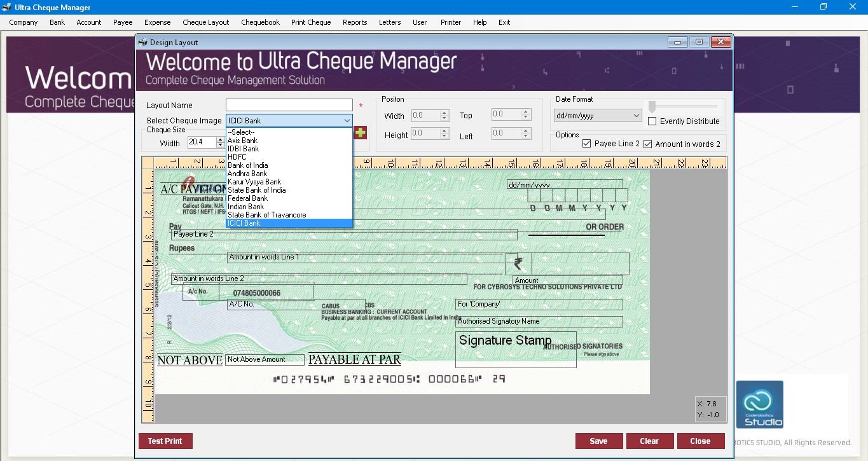Click the Cheque Size Width field
The width and height of the screenshot is (868, 461).
click(203, 142)
